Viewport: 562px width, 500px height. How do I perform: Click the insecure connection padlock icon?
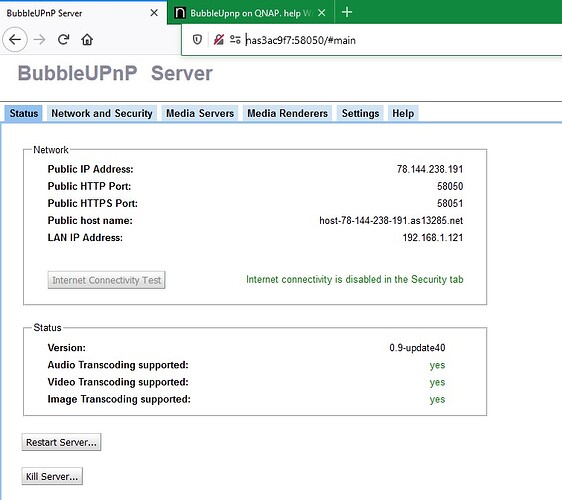point(219,40)
